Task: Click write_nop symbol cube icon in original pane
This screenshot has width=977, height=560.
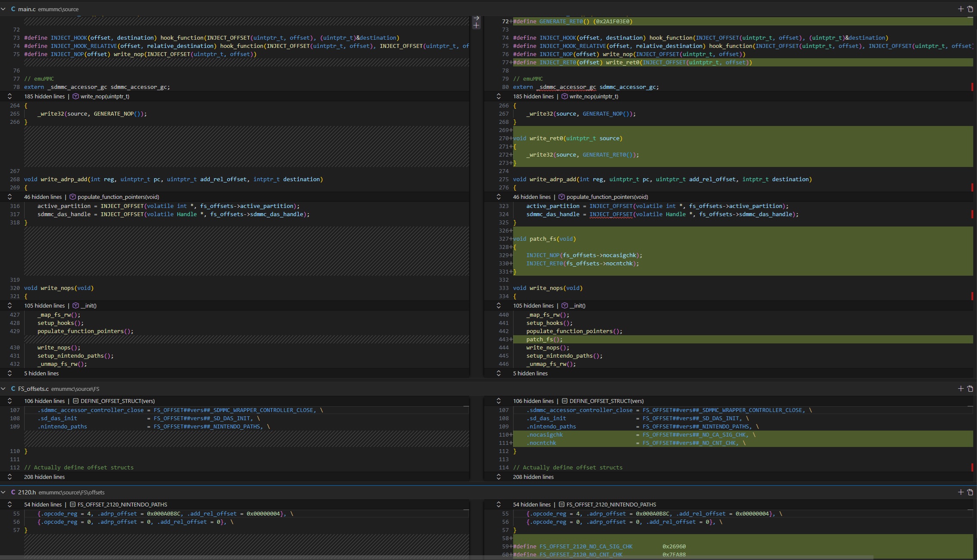Action: tap(76, 96)
